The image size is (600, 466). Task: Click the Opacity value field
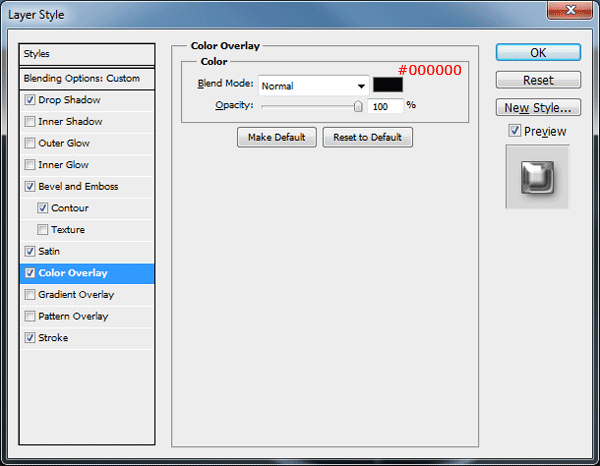[x=385, y=106]
